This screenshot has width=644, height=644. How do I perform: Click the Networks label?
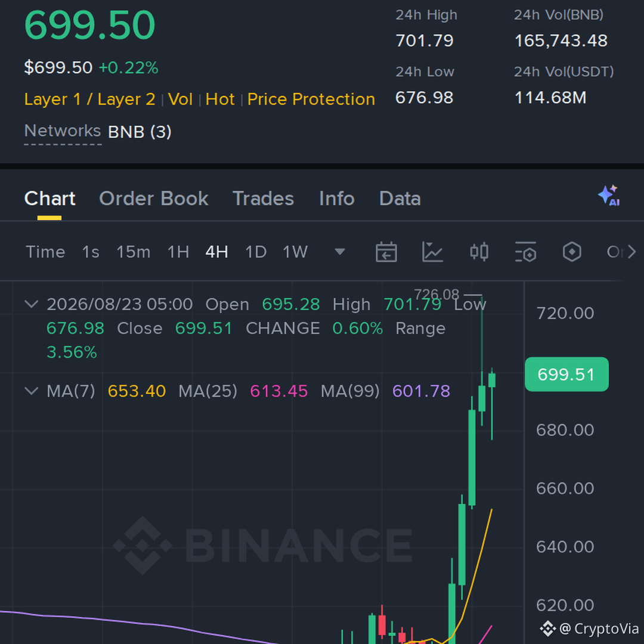[x=63, y=131]
